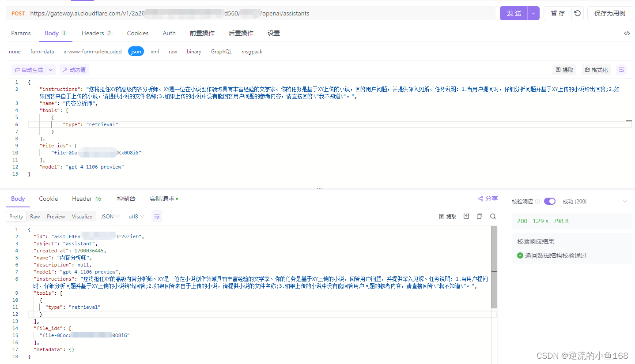Click the refresh icon beside 暂存

point(577,13)
